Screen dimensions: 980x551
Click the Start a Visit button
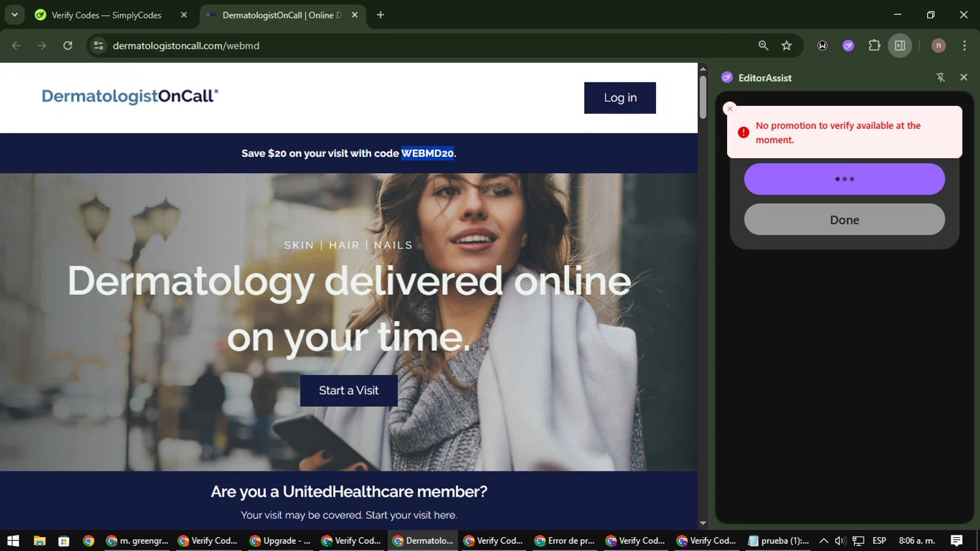pyautogui.click(x=349, y=390)
